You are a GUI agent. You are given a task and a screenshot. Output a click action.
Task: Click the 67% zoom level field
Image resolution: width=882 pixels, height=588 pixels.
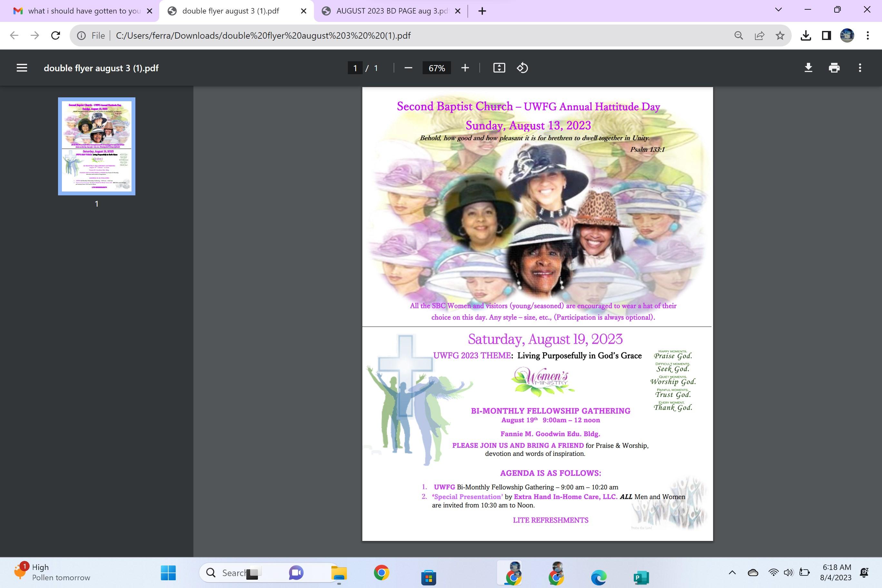(436, 68)
